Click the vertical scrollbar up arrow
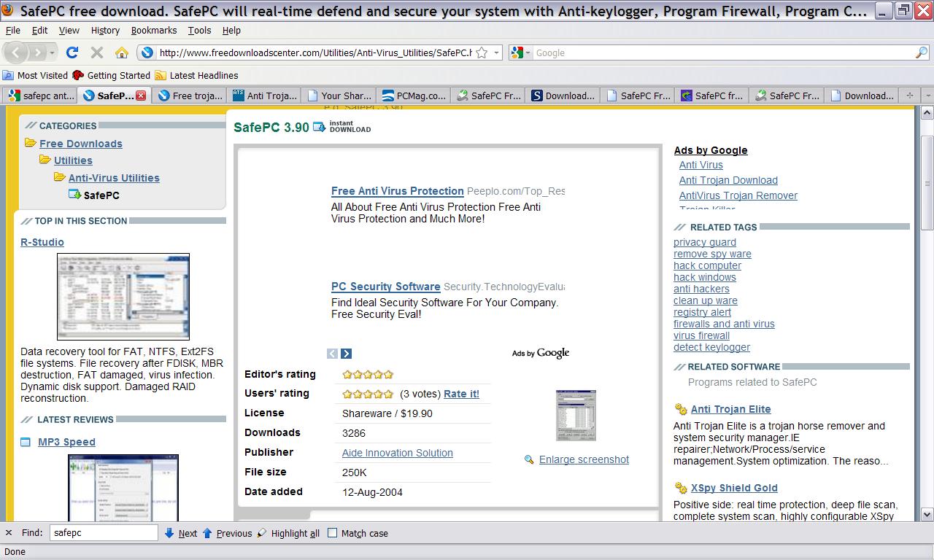This screenshot has width=934, height=560. coord(927,112)
